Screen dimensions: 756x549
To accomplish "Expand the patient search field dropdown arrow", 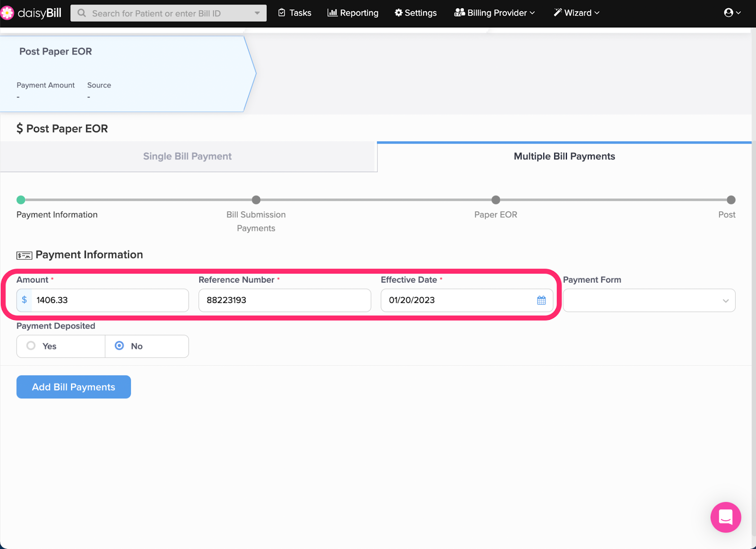I will pyautogui.click(x=257, y=13).
